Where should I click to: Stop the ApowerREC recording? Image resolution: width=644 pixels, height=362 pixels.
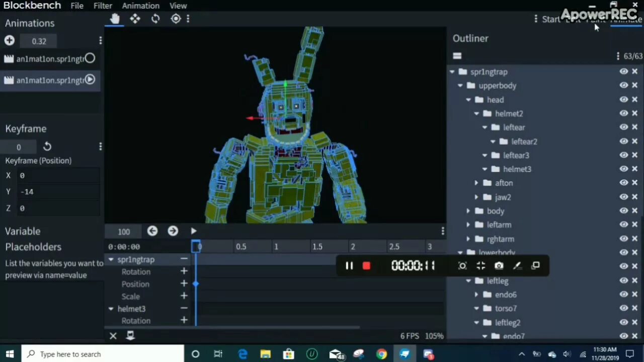pos(366,266)
